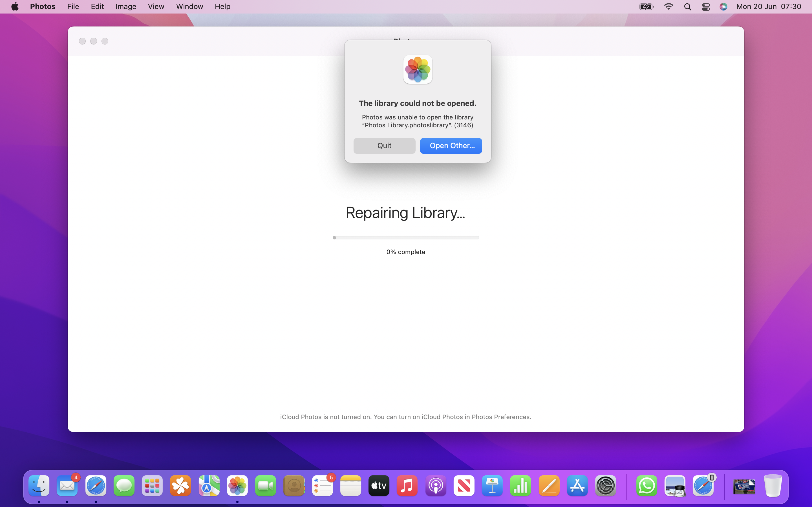Click the Quit button in the dialog
Viewport: 812px width, 507px height.
tap(384, 146)
